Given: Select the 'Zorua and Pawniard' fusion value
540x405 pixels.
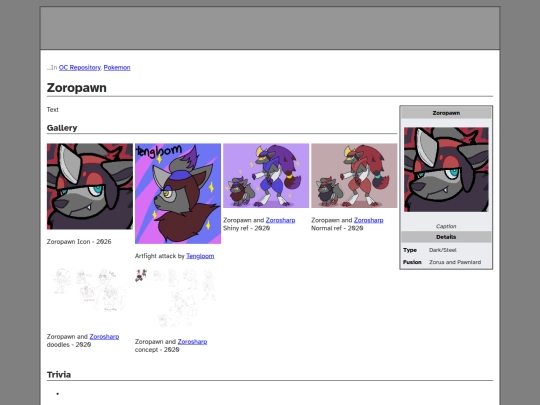Looking at the screenshot, I should coord(455,262).
